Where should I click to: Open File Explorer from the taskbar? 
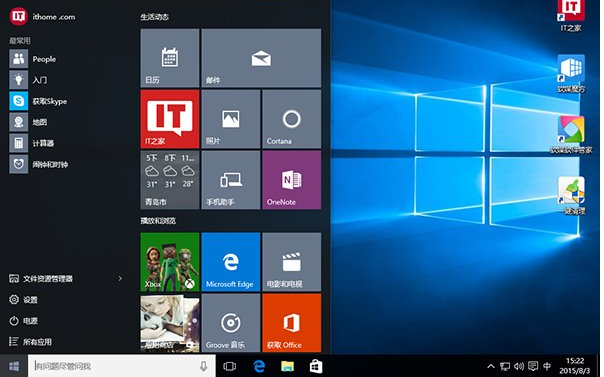tap(287, 366)
